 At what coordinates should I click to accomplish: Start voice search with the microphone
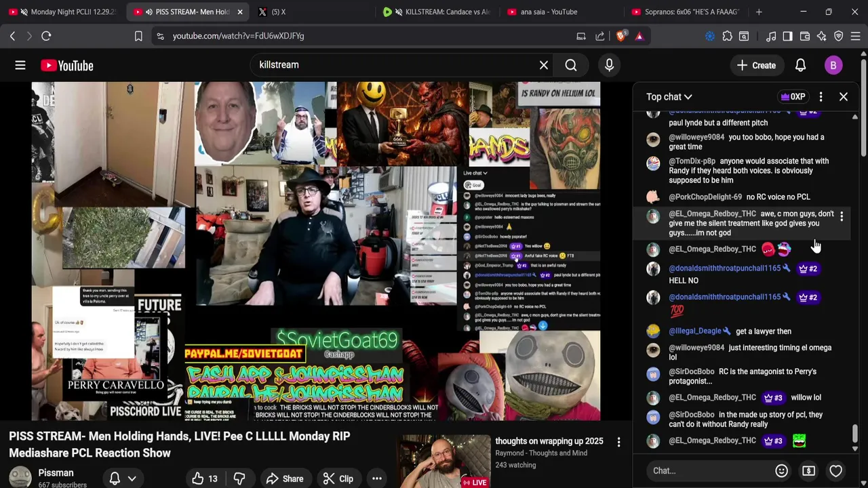(x=609, y=65)
